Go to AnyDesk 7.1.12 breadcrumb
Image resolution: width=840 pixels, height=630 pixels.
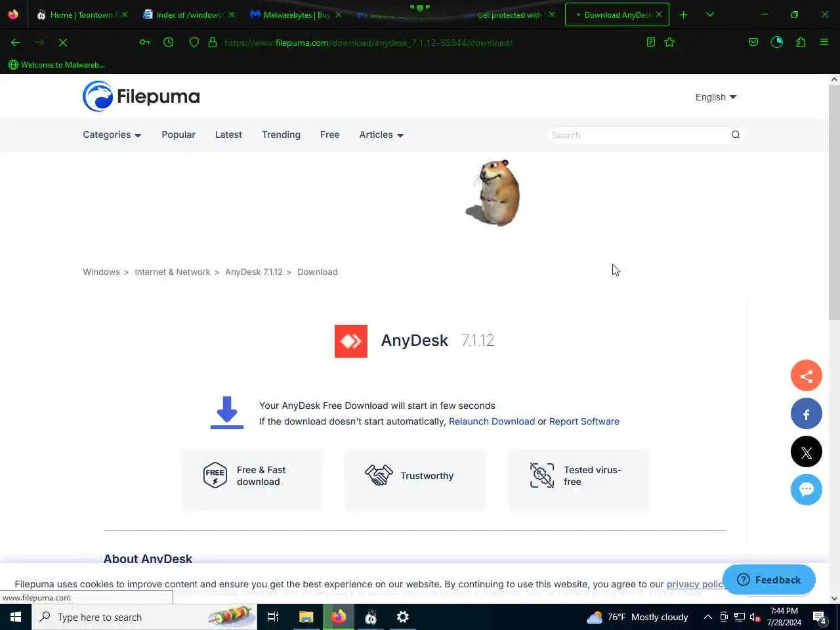(x=254, y=272)
